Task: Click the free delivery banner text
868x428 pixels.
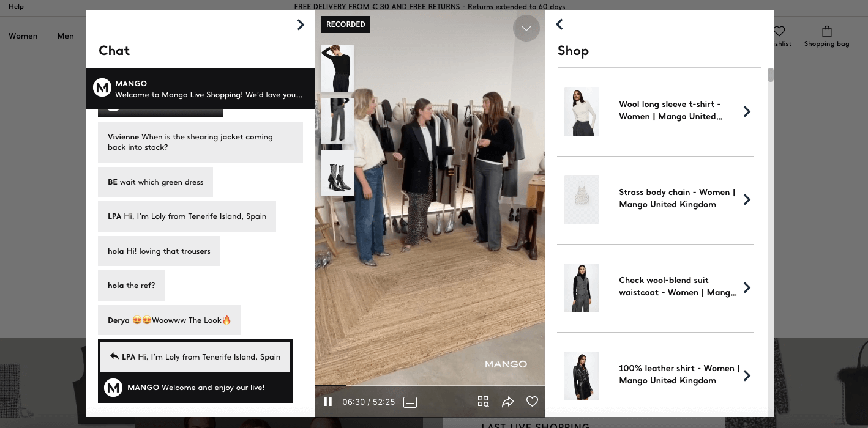Action: tap(430, 7)
